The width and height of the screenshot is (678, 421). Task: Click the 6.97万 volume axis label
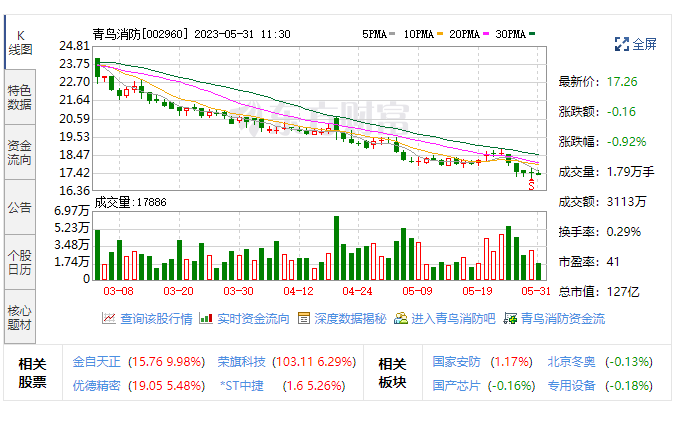click(71, 211)
